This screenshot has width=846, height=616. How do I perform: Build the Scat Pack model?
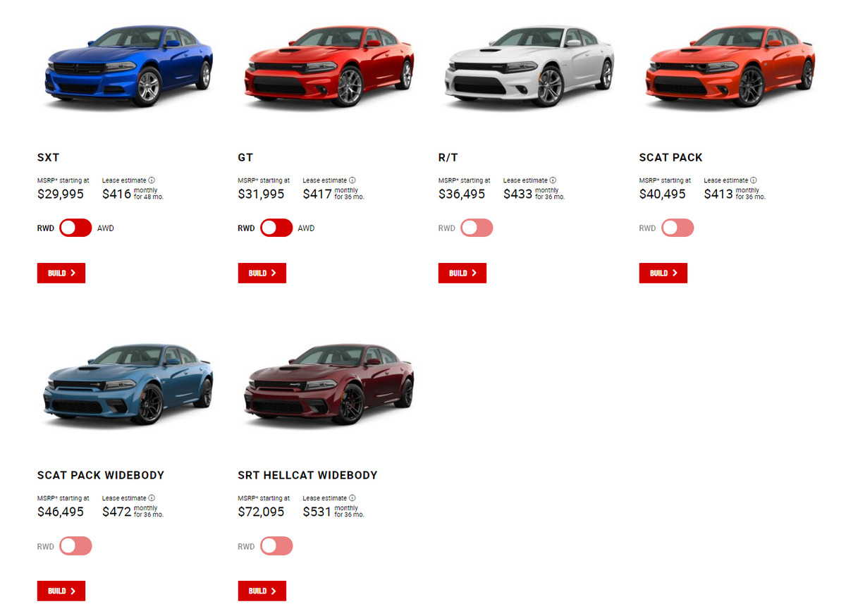663,273
